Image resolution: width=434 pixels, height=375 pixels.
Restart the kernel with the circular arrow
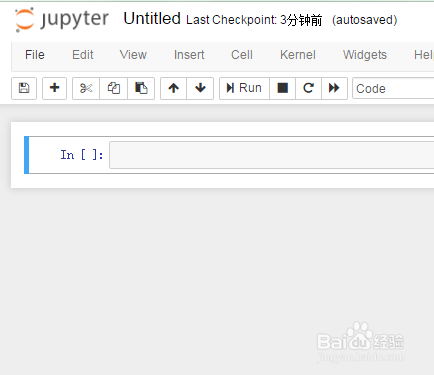[x=308, y=88]
